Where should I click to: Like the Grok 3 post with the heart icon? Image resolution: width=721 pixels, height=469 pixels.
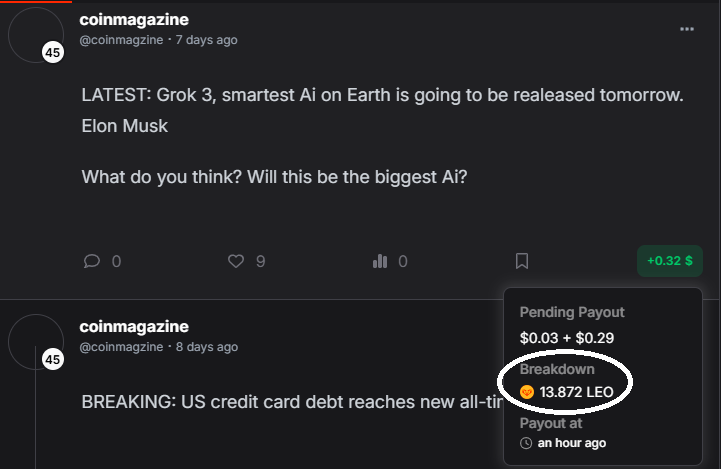[x=236, y=261]
